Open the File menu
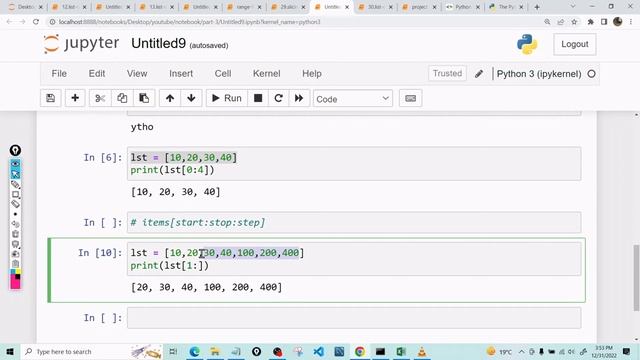 (59, 73)
